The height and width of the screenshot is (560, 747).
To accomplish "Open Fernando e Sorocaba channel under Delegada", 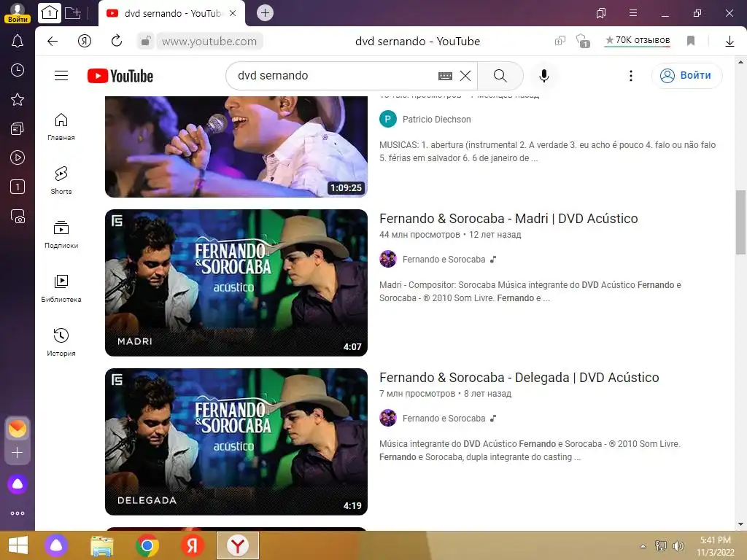I will 444,419.
